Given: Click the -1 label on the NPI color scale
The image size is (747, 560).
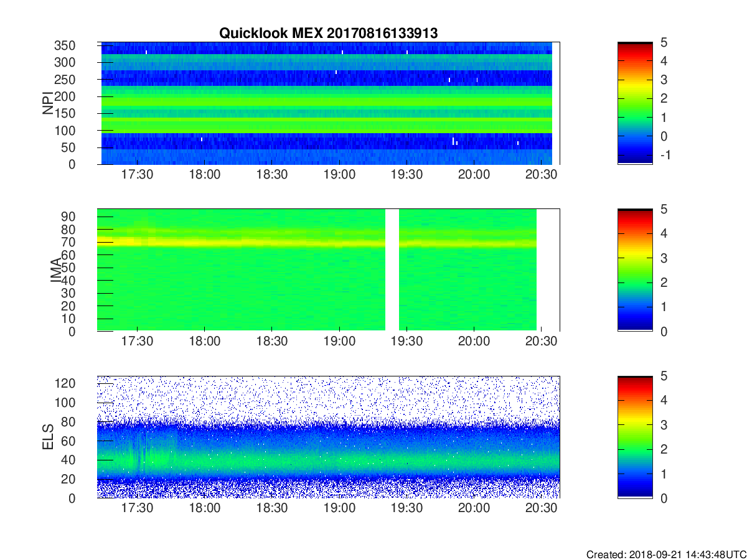Looking at the screenshot, I should tap(665, 154).
